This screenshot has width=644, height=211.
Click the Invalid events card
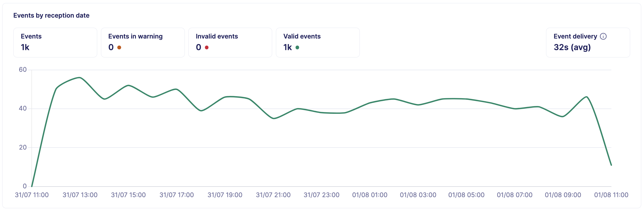230,42
